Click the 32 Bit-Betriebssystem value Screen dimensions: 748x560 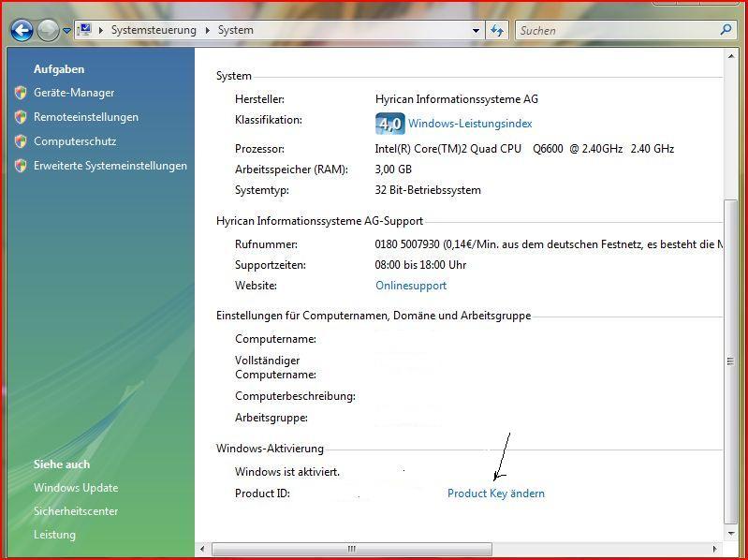click(x=428, y=190)
